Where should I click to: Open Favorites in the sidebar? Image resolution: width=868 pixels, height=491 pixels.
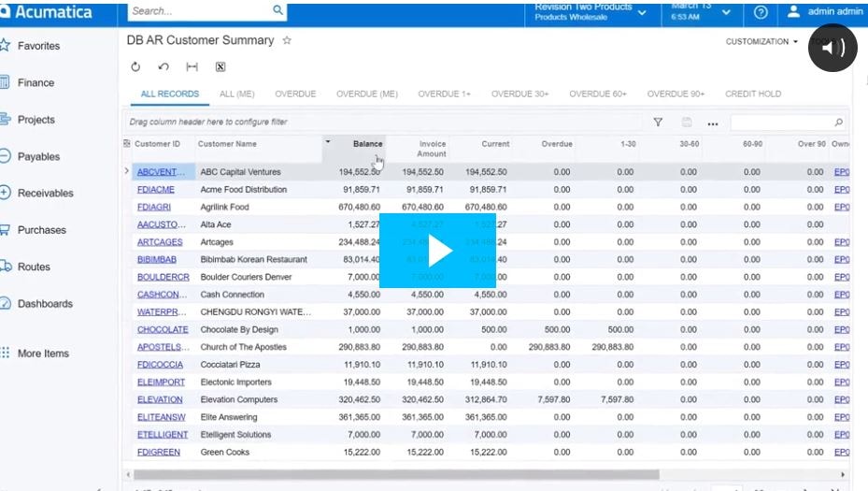coord(37,46)
